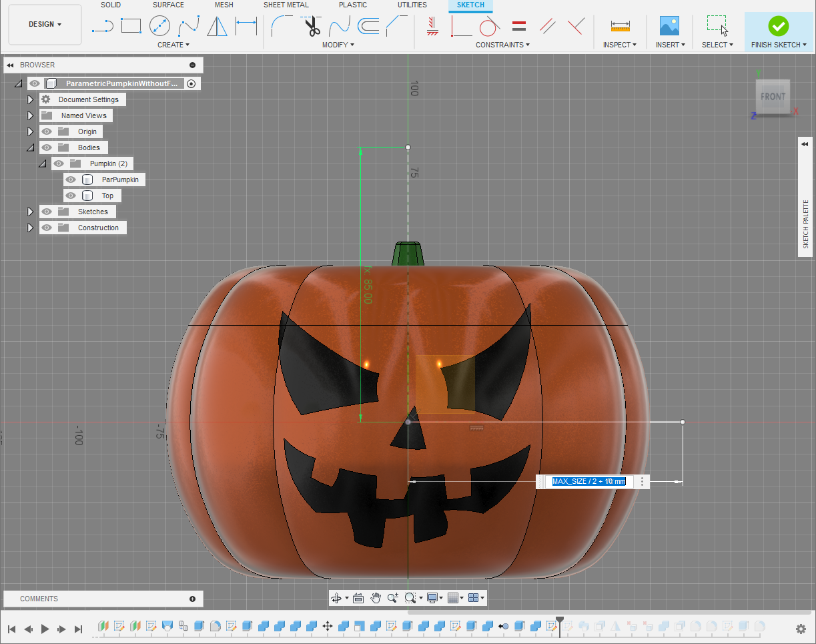Open the SHEET METAL tab

(x=286, y=5)
